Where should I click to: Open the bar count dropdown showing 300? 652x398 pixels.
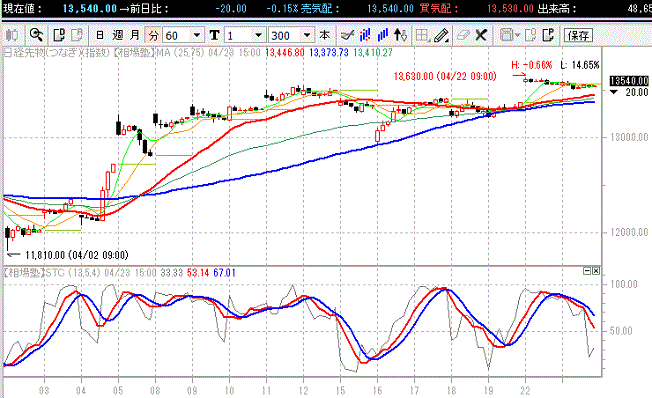click(x=307, y=35)
